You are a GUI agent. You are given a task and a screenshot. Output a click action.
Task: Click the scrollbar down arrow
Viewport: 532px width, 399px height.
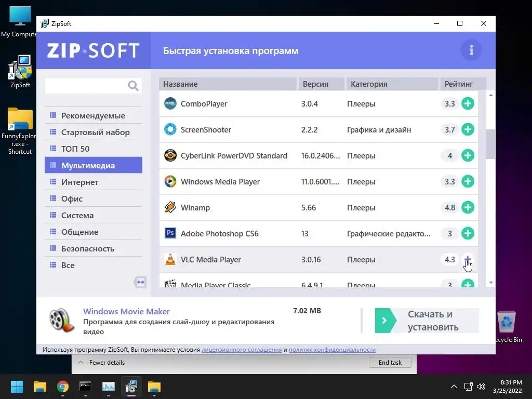tap(490, 282)
